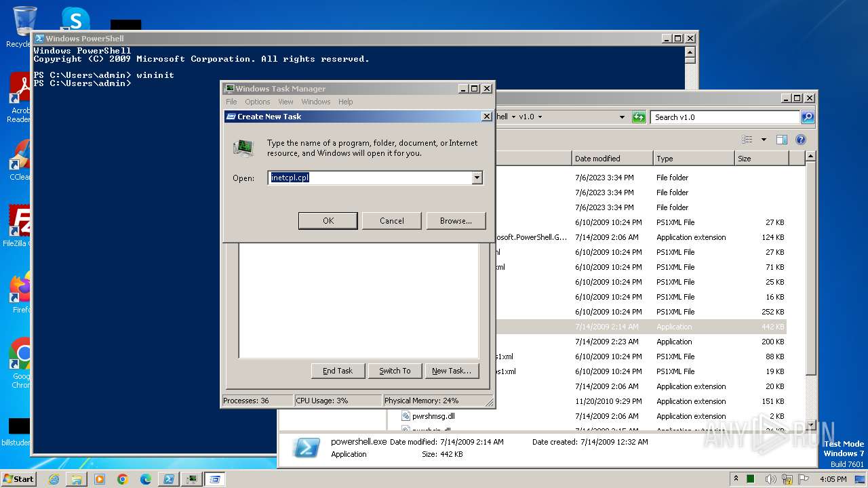Sort by the Size column header
This screenshot has width=868, height=488.
(x=762, y=159)
